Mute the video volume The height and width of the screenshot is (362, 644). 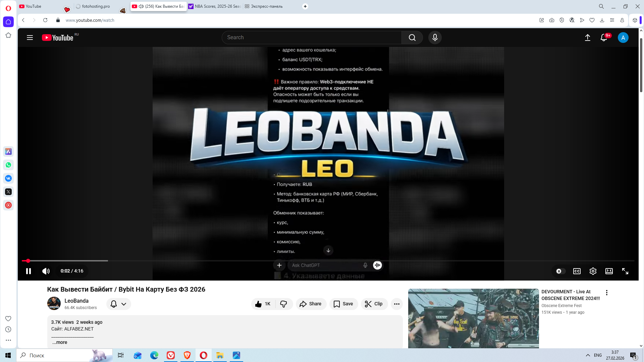[46, 271]
